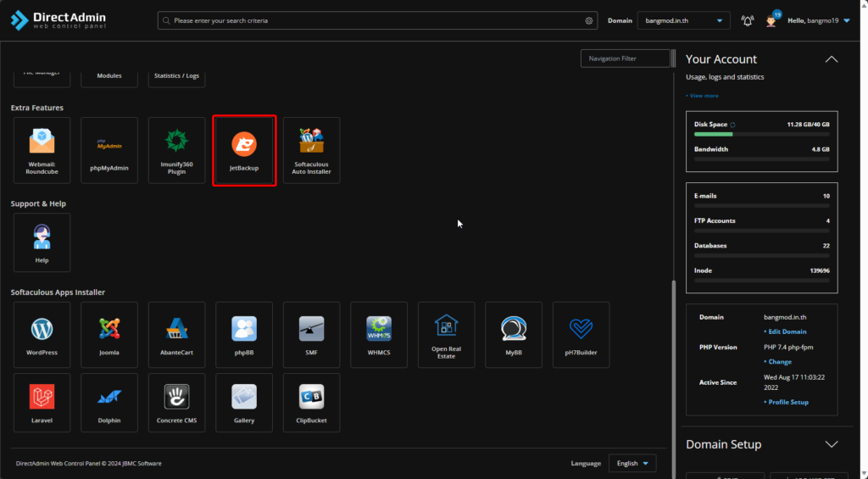The image size is (868, 479).
Task: Choose the Laravel app installer
Action: [x=42, y=402]
